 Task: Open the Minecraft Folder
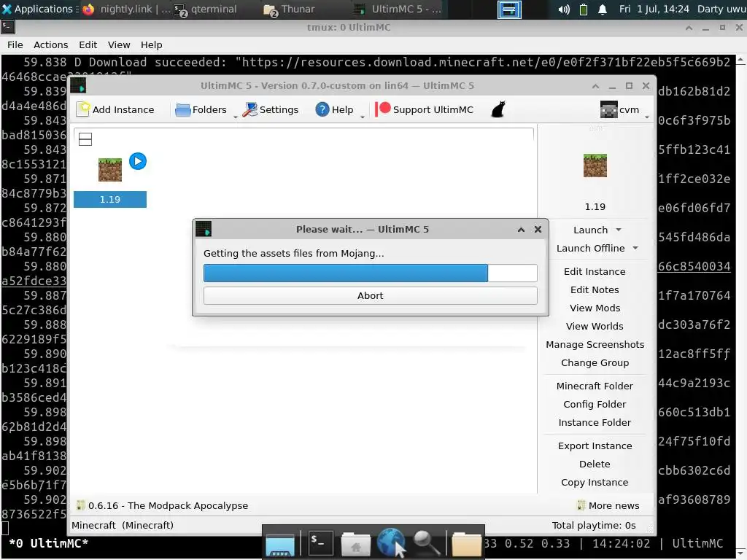pyautogui.click(x=595, y=386)
